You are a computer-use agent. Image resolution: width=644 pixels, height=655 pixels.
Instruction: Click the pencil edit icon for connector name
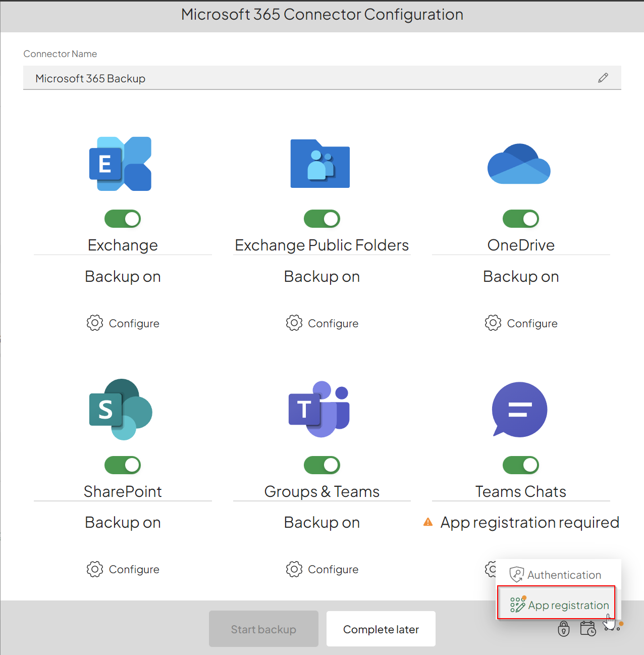click(603, 78)
